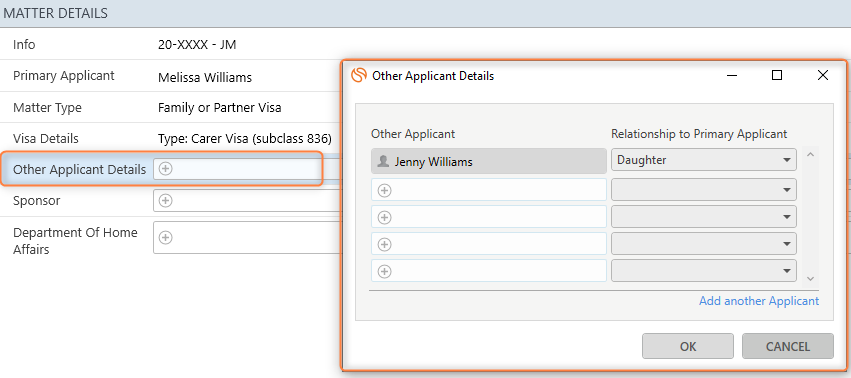Viewport: 851px width, 378px height.
Task: Minimize the Other Applicant Details dialog
Action: pyautogui.click(x=733, y=75)
